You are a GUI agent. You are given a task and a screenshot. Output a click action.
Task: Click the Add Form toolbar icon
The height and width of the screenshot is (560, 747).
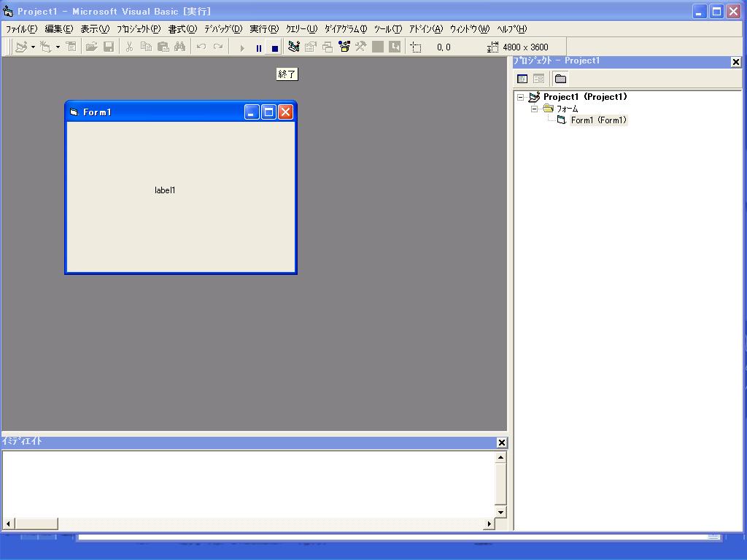[x=46, y=47]
